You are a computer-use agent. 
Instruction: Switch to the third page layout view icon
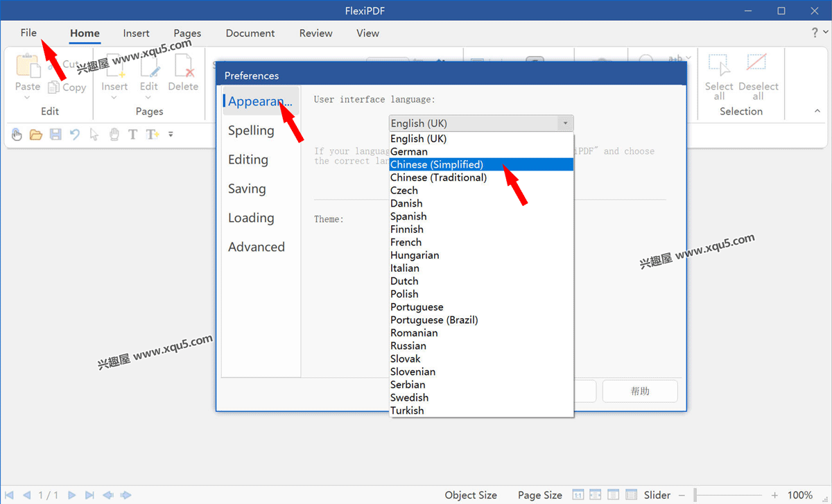(x=614, y=495)
